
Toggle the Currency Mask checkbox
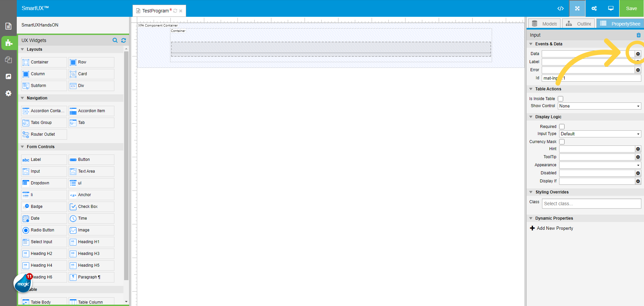coord(562,142)
